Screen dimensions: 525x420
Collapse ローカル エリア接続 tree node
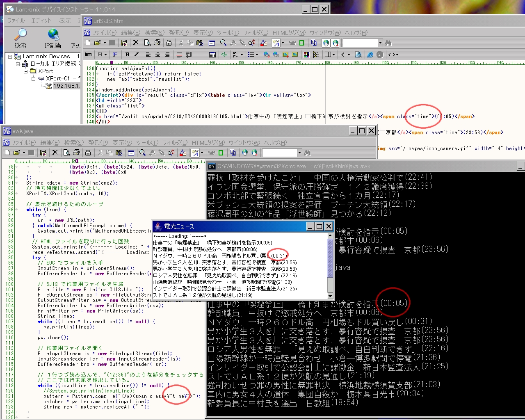(18, 64)
